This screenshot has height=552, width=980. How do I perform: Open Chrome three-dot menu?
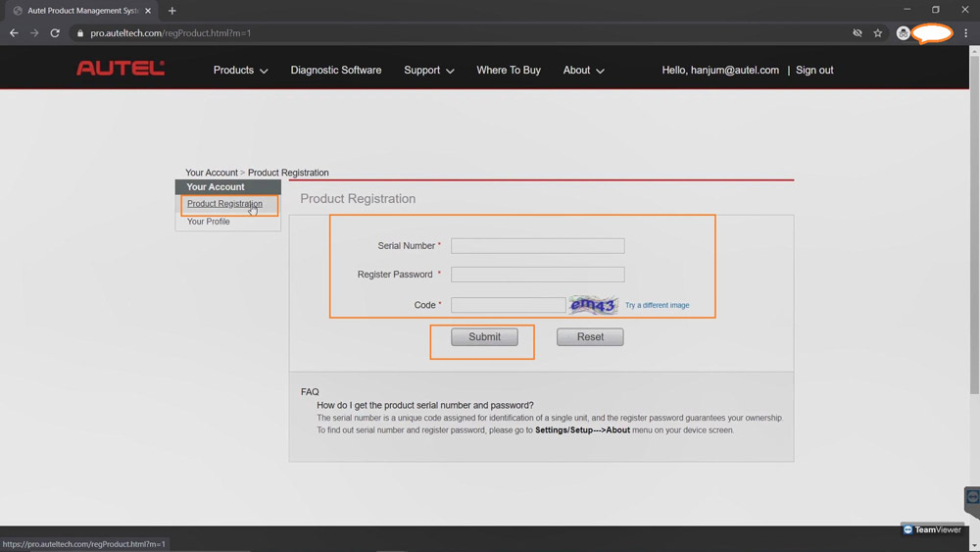coord(965,33)
